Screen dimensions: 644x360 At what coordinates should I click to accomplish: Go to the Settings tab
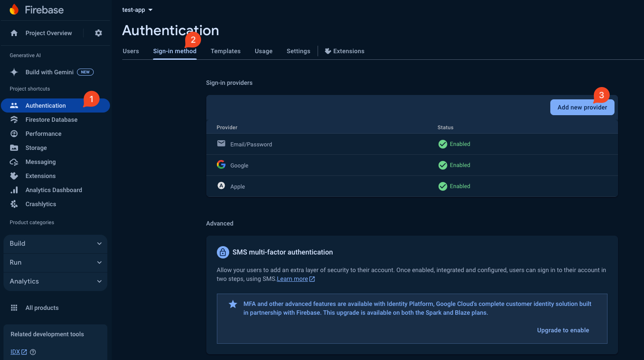tap(298, 51)
